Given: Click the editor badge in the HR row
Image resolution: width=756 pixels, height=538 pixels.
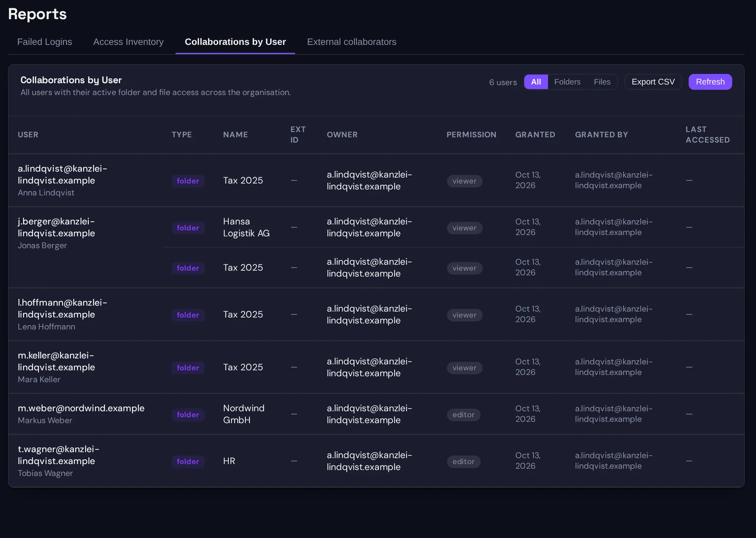Looking at the screenshot, I should point(463,461).
